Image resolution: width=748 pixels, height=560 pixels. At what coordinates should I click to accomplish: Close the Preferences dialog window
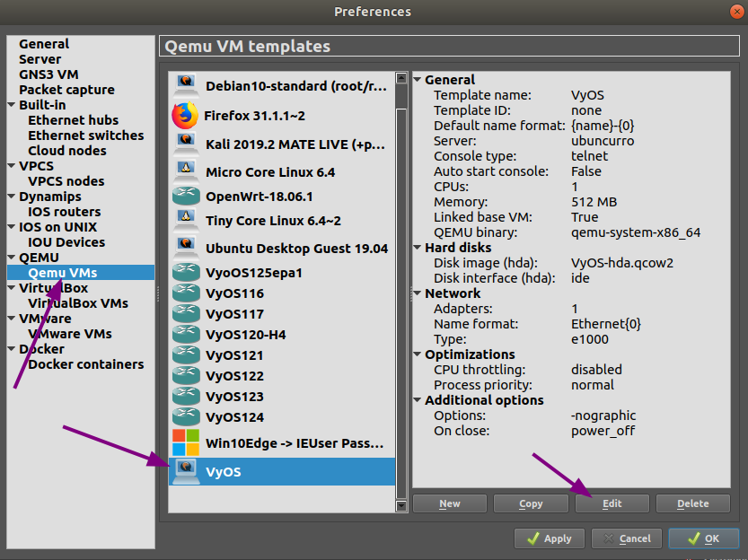click(735, 12)
